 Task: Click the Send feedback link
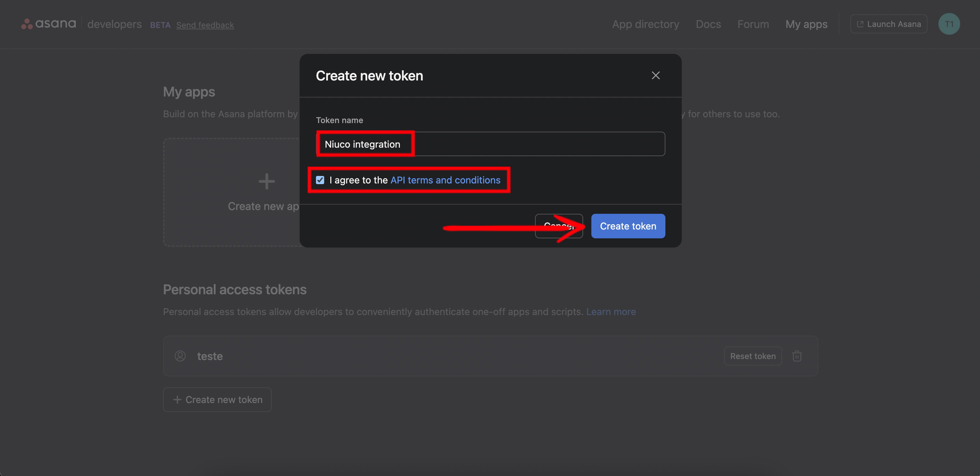pyautogui.click(x=205, y=25)
